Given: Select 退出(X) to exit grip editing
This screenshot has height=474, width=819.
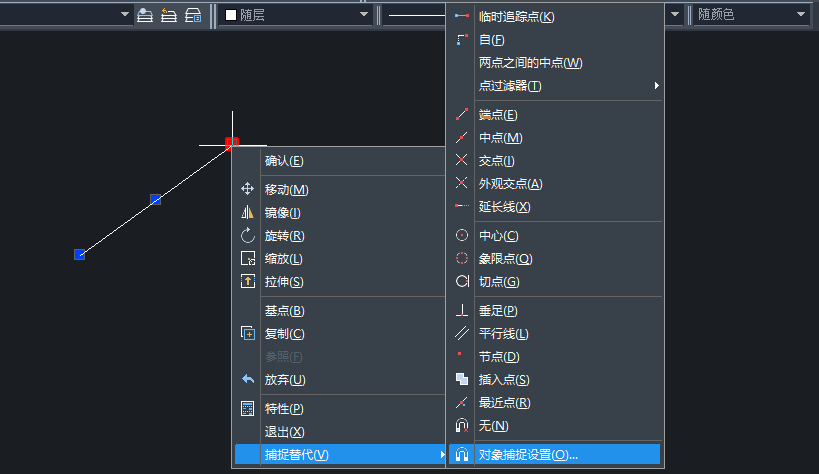Looking at the screenshot, I should point(284,432).
